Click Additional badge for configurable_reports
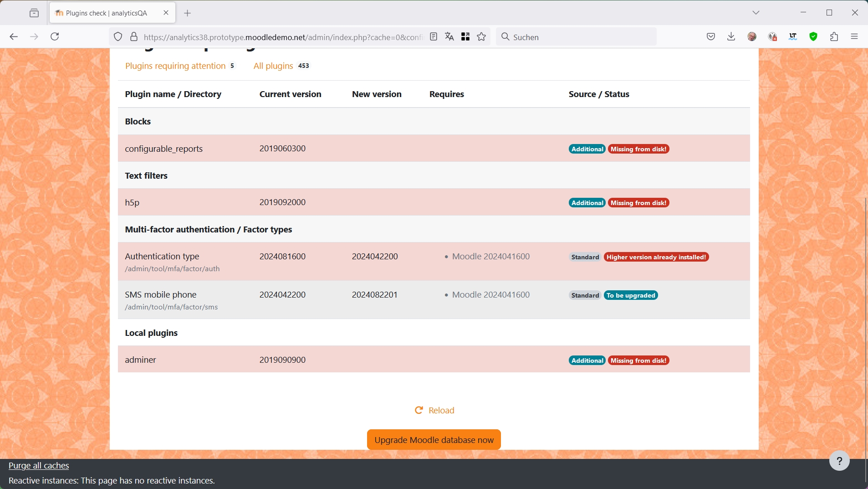Viewport: 868px width, 489px height. 587,149
